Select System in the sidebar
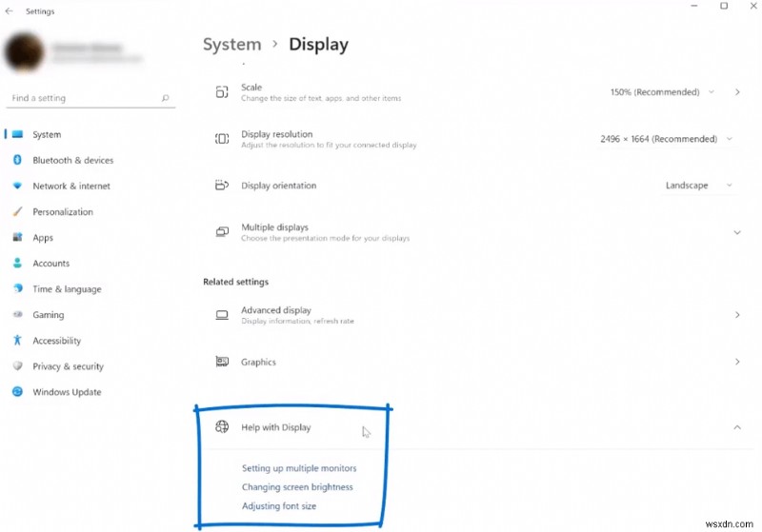762x532 pixels. pos(47,134)
